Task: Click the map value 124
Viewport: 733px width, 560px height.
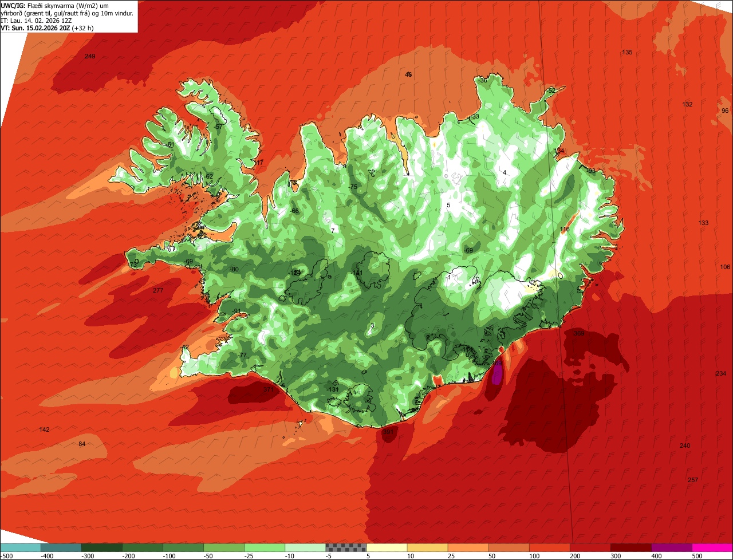Action: click(x=296, y=273)
